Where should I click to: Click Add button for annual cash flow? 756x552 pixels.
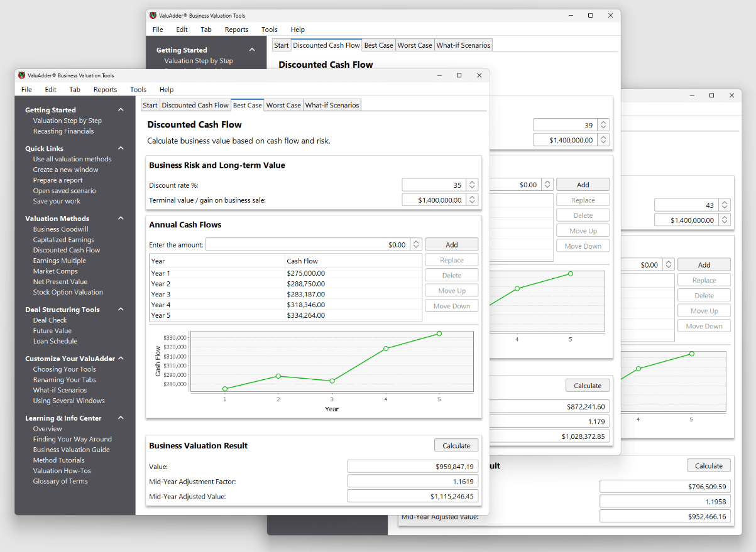pyautogui.click(x=451, y=245)
